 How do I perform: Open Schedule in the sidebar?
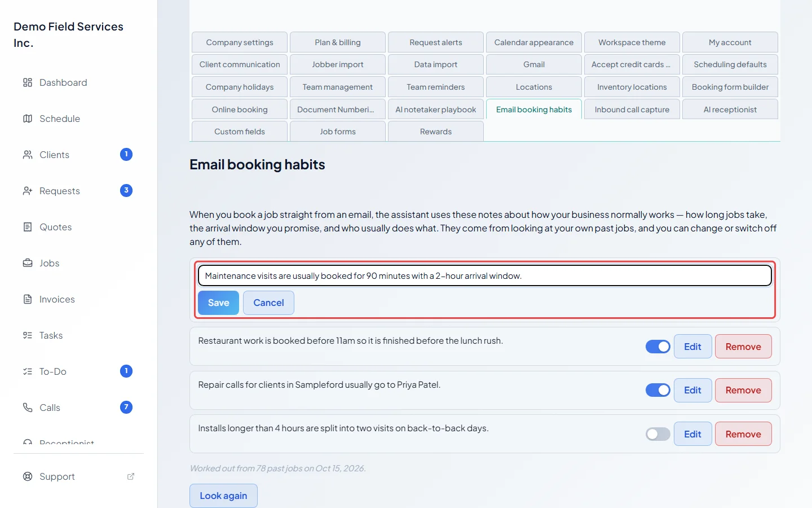tap(79, 119)
